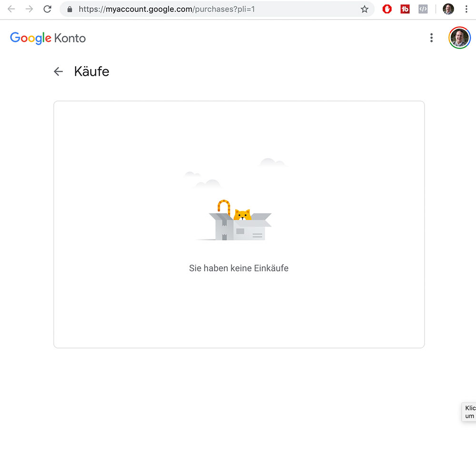The image size is (476, 449).
Task: Click the browser back arrow button
Action: point(11,9)
